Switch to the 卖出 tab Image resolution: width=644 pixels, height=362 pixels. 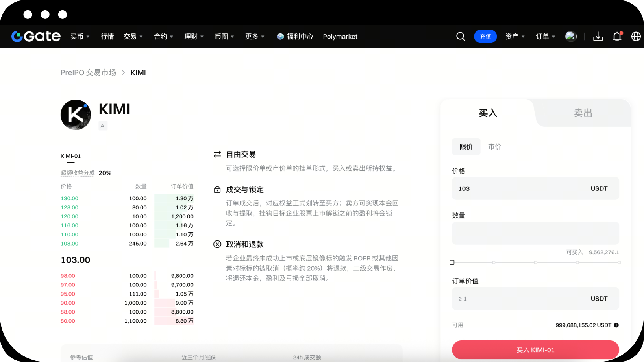click(583, 113)
